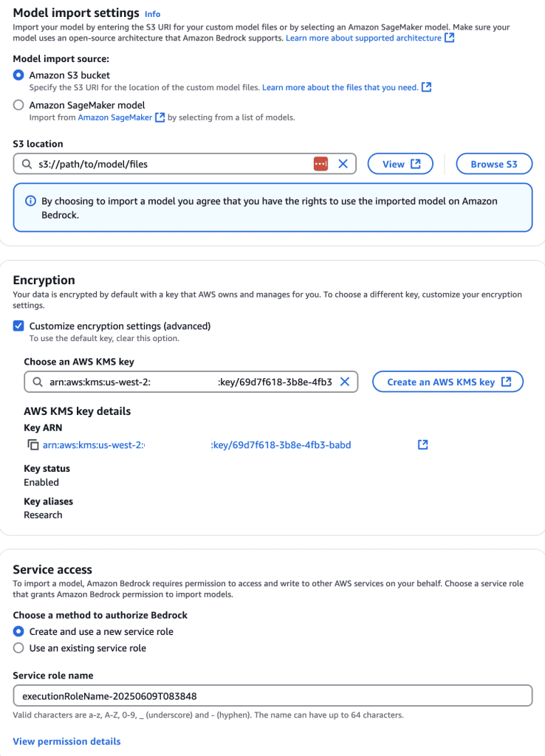Screen dimensions: 545x756
Task: Click the info circle icon in rights notice
Action: [31, 201]
